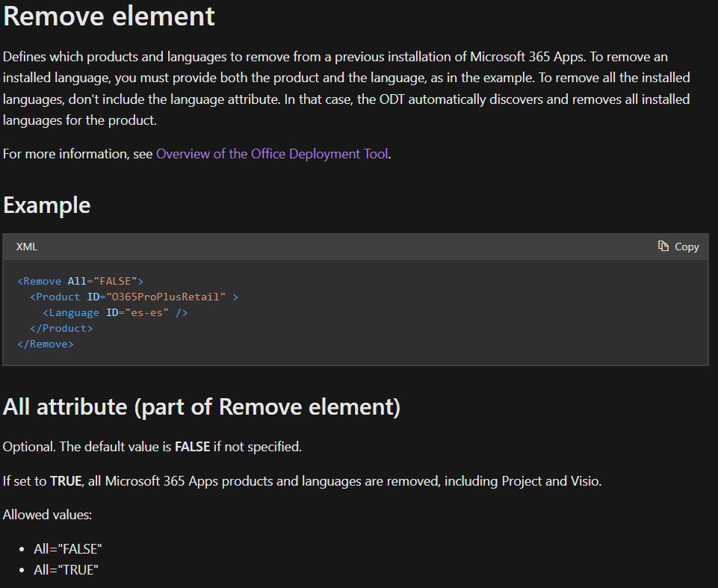
Task: Click the "Allowed values:" text
Action: (x=48, y=515)
